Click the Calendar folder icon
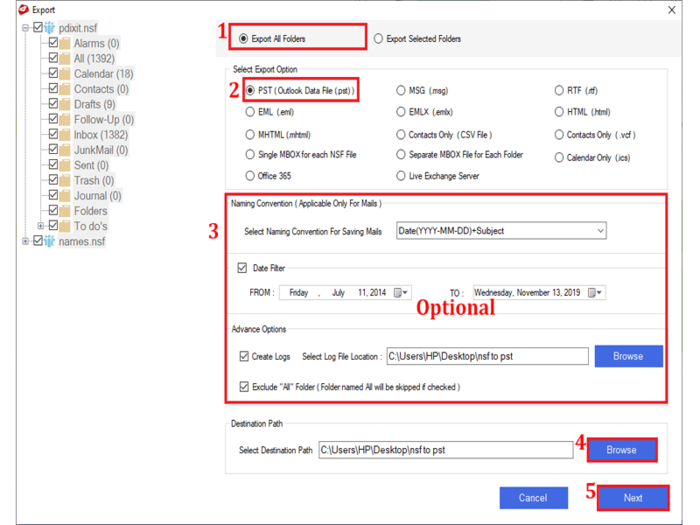This screenshot has height=525, width=700. 65,74
